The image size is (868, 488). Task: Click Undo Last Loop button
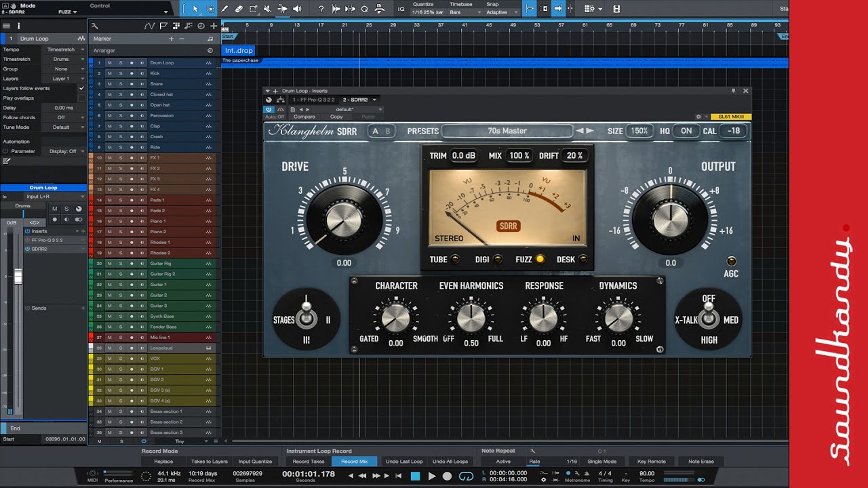pyautogui.click(x=404, y=462)
